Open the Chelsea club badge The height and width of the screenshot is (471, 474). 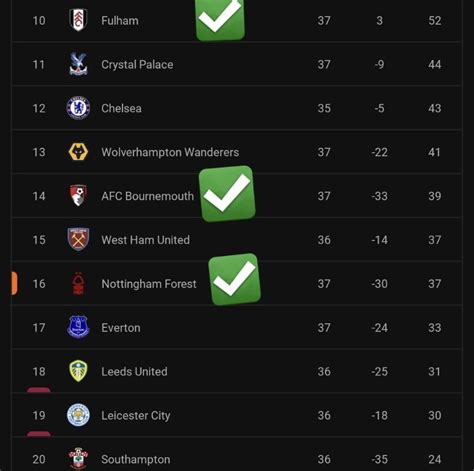pos(78,108)
